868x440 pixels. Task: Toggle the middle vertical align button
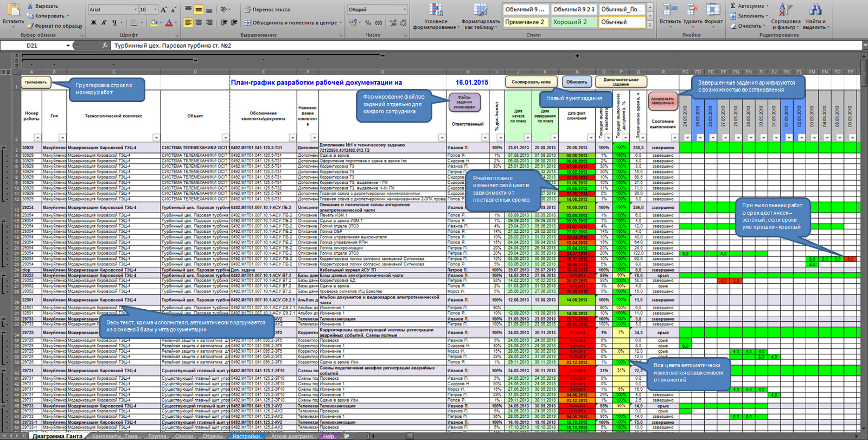[199, 10]
